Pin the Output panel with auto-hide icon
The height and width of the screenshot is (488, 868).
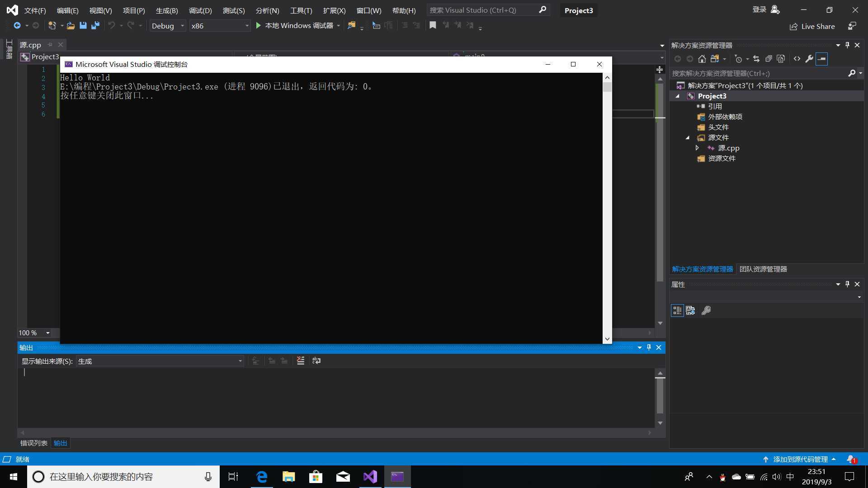tap(649, 347)
